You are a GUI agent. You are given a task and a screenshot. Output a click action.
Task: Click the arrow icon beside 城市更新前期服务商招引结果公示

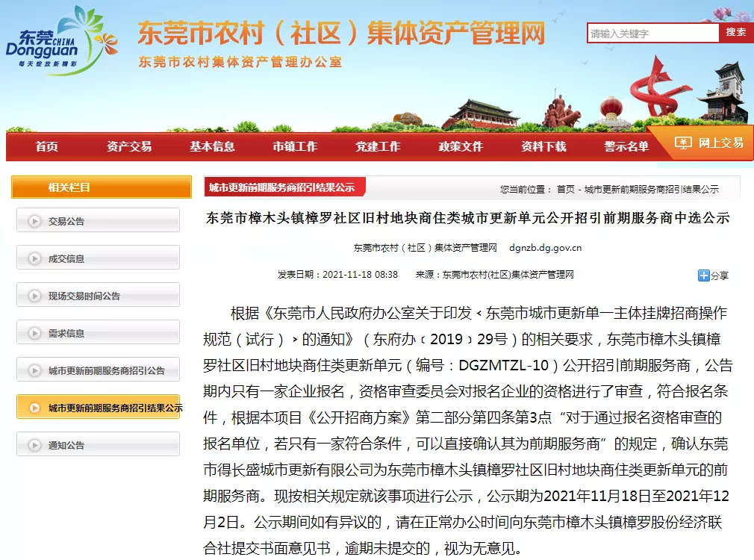point(34,408)
